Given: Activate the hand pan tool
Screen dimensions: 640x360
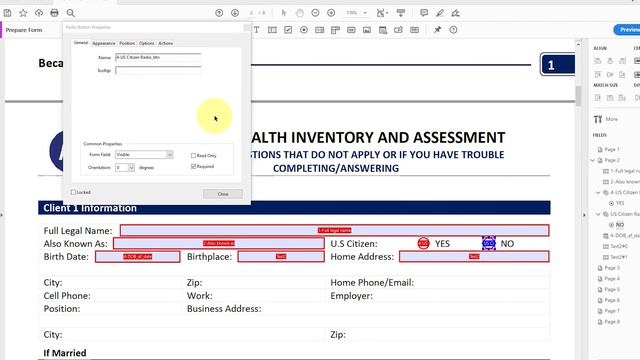Looking at the screenshot, I should click(x=300, y=13).
